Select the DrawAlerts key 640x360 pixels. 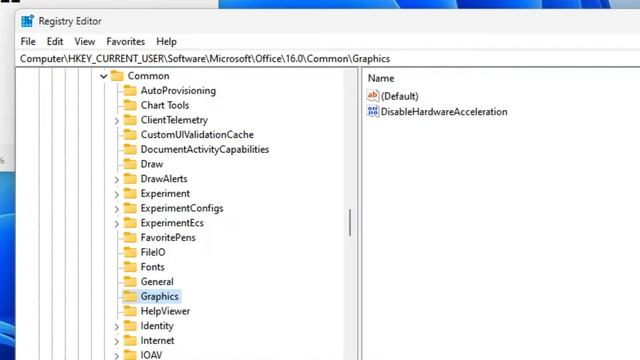tap(164, 179)
